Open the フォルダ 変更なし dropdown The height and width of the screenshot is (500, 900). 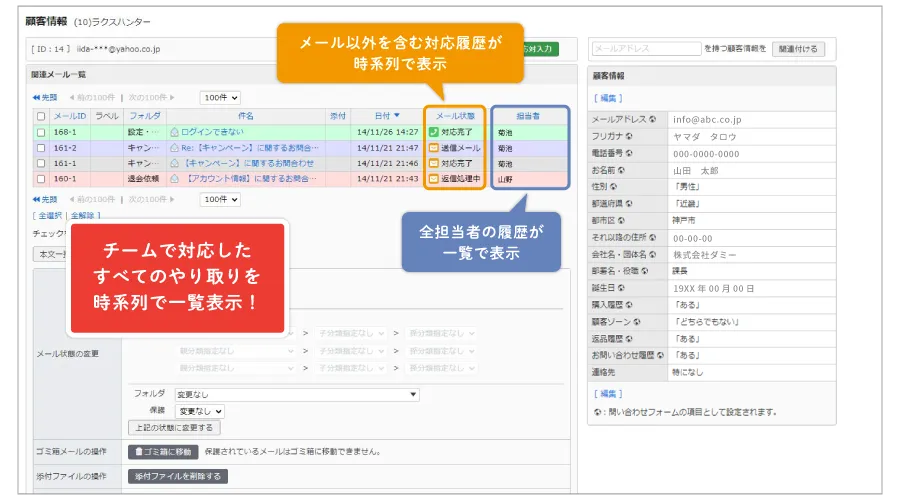(x=296, y=394)
